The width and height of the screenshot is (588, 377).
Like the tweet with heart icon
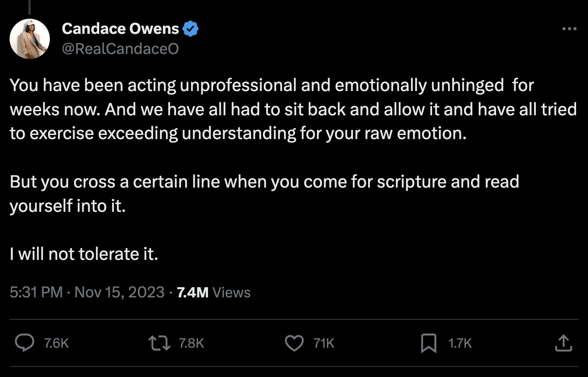[294, 343]
